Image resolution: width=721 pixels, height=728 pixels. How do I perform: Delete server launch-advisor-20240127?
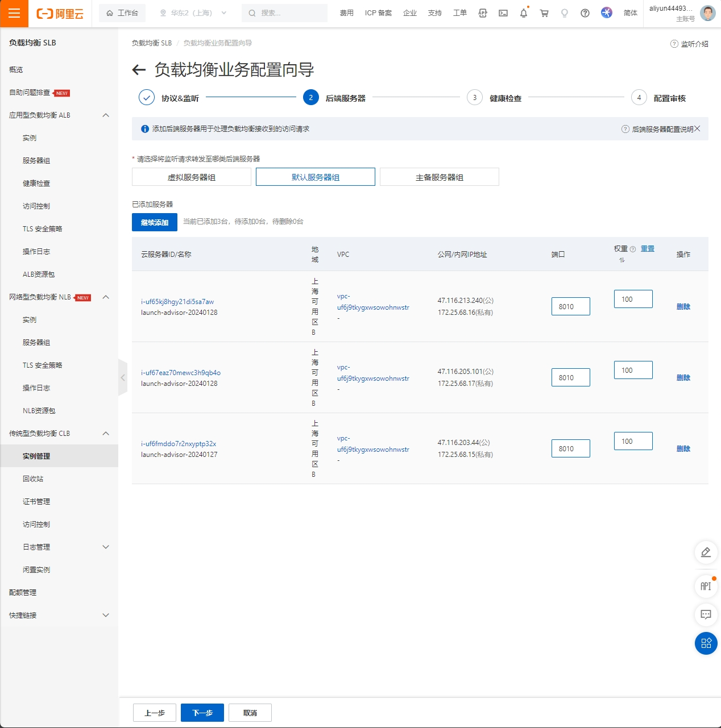[683, 449]
